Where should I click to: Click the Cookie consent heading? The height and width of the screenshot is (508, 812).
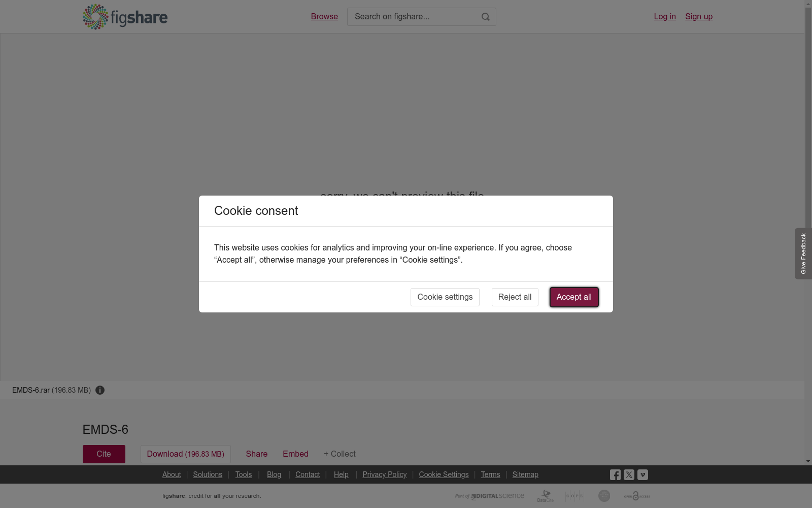coord(256,211)
